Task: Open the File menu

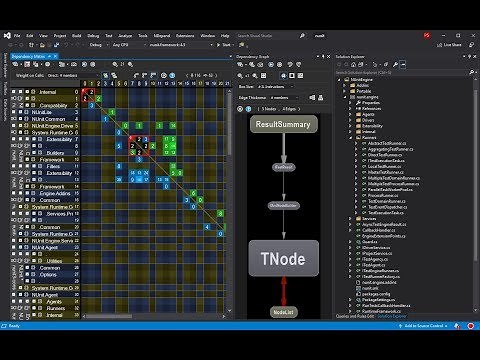Action: point(17,35)
